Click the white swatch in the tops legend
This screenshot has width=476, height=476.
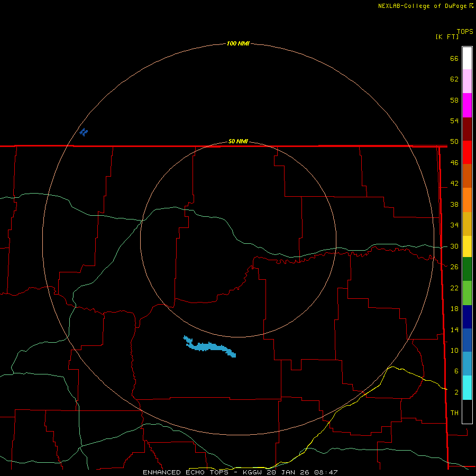467,58
